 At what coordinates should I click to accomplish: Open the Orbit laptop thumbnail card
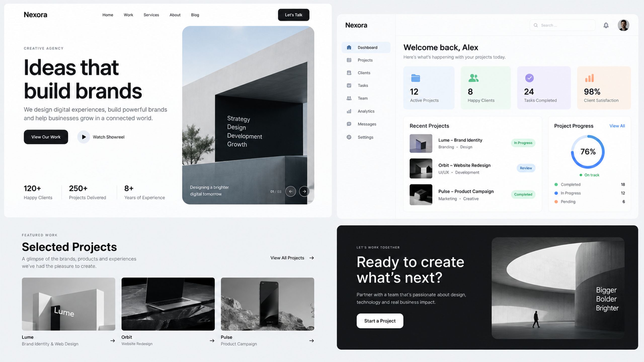pyautogui.click(x=168, y=304)
